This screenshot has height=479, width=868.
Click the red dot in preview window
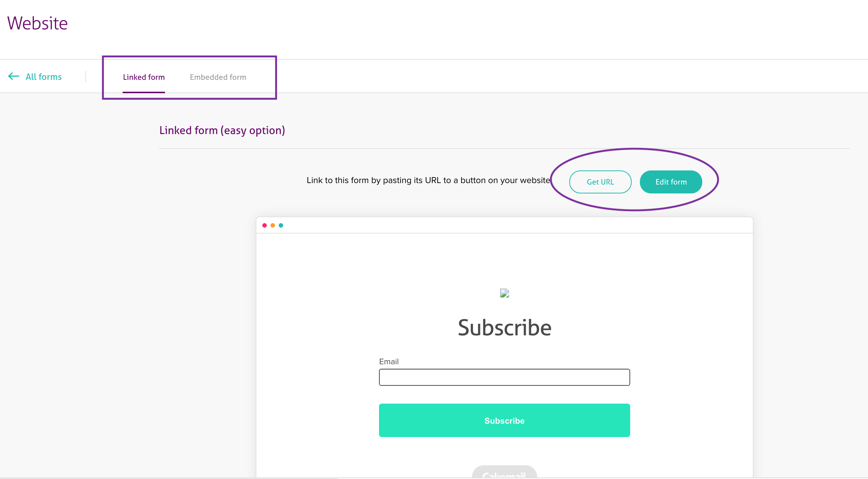(265, 225)
